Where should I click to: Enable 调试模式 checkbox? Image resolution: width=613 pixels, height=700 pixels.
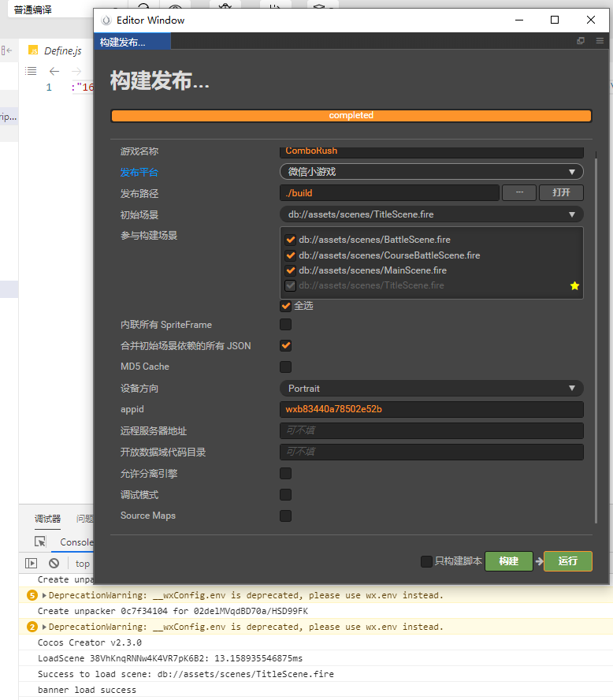point(285,494)
